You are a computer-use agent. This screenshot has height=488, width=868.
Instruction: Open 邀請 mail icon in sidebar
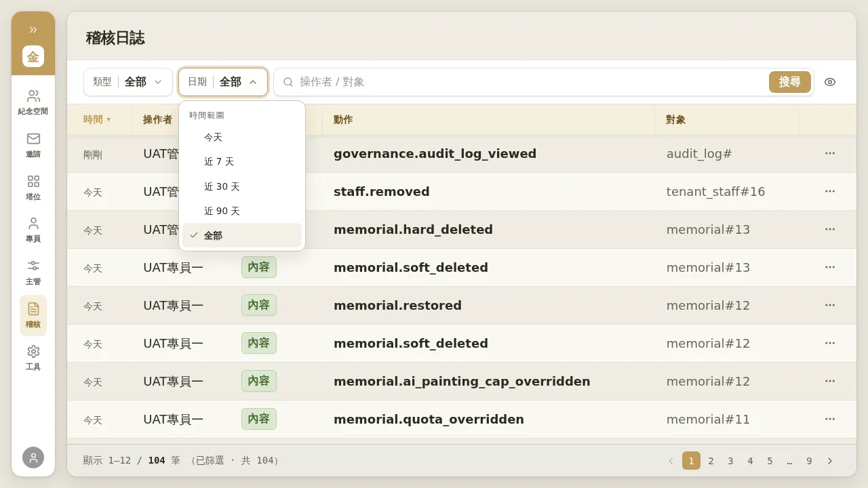(x=33, y=145)
